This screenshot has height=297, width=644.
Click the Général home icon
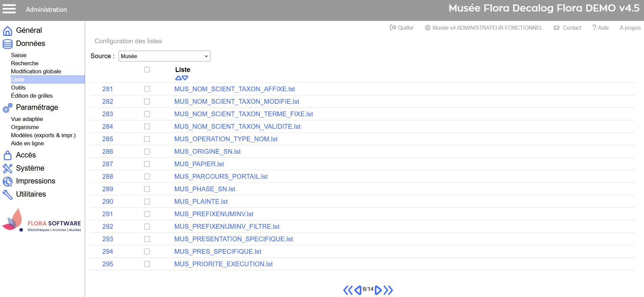7,31
